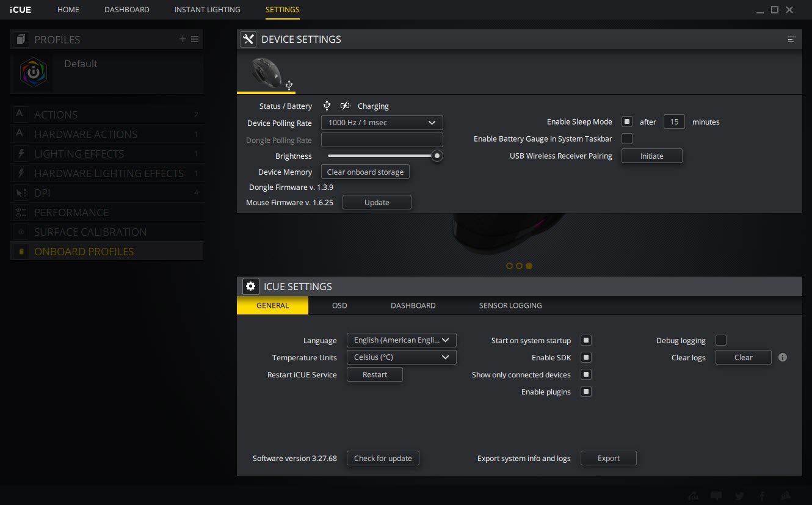
Task: Click the DPI cursor icon
Action: point(21,192)
